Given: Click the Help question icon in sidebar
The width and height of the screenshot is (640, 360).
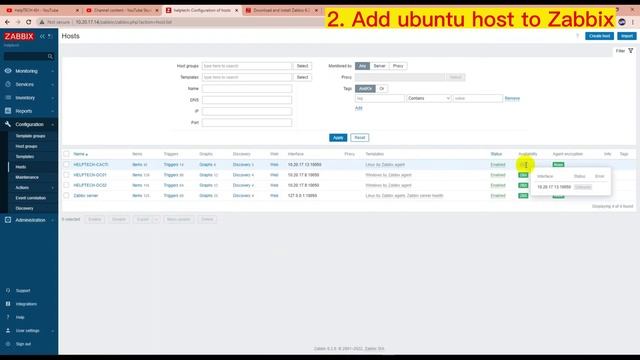Looking at the screenshot, I should coord(8,317).
